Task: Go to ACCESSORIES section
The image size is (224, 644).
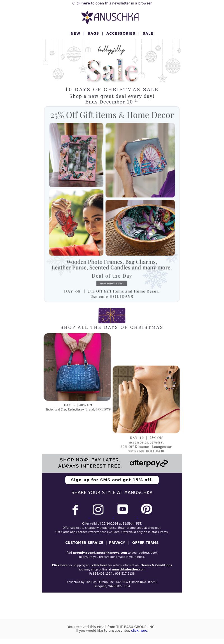Action: (x=121, y=33)
